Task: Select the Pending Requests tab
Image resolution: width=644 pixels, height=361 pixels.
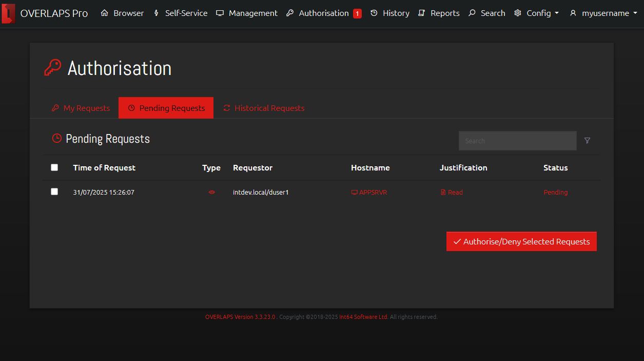Action: click(x=166, y=108)
